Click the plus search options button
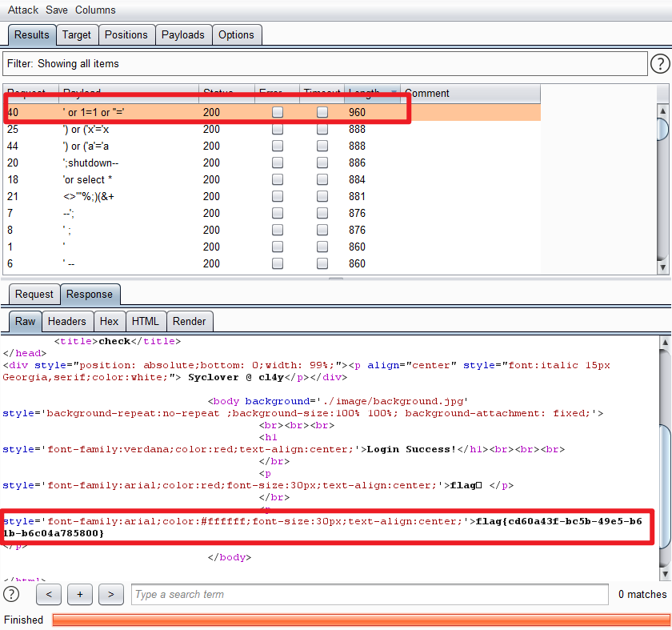 (80, 595)
